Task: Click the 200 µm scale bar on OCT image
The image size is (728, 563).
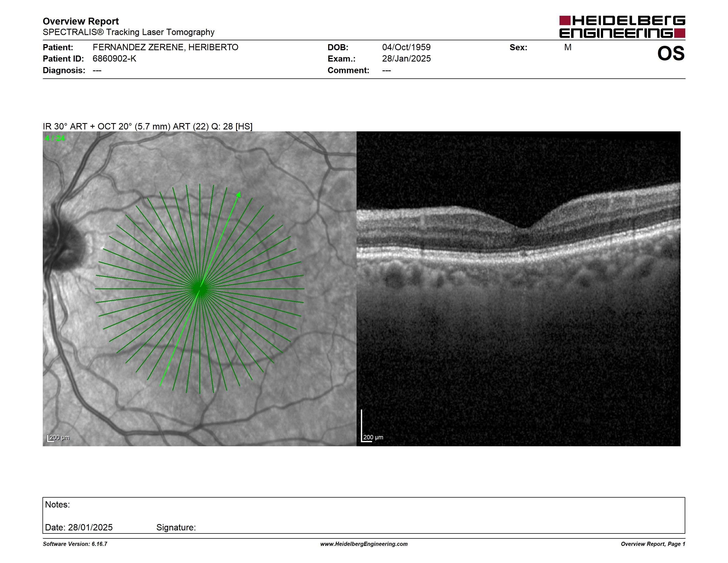Action: (x=372, y=426)
